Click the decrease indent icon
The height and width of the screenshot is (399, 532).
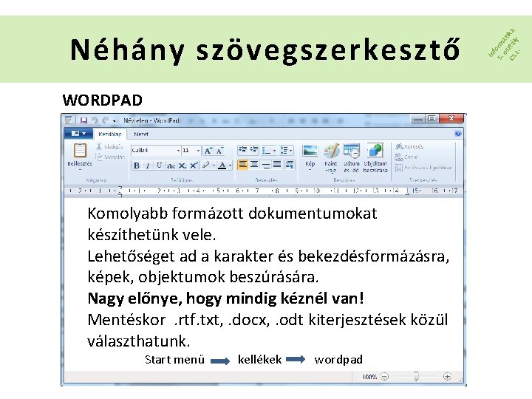tap(242, 150)
